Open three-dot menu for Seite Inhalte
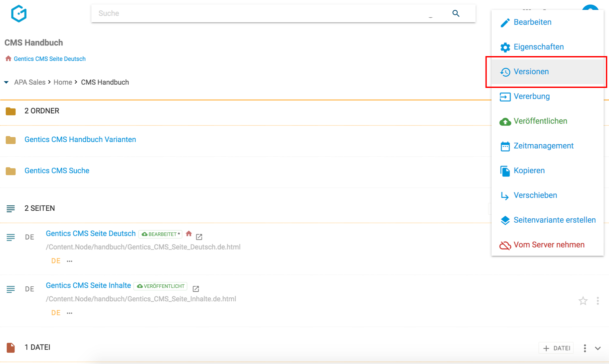Viewport: 609px width, 364px height. [x=598, y=301]
